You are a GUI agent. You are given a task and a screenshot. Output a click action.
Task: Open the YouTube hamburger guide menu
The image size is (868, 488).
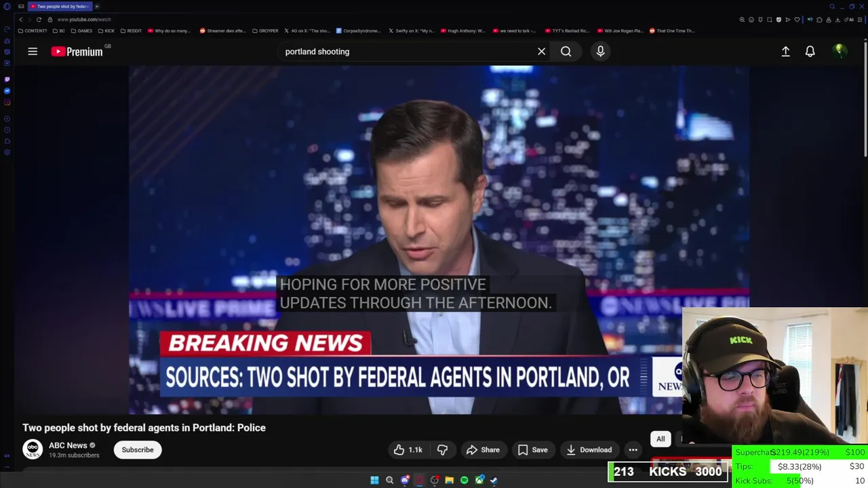click(x=33, y=52)
